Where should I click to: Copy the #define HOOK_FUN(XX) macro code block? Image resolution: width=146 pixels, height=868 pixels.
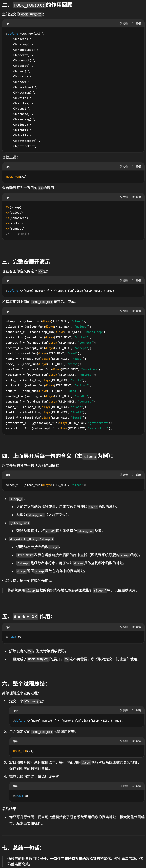(124, 24)
